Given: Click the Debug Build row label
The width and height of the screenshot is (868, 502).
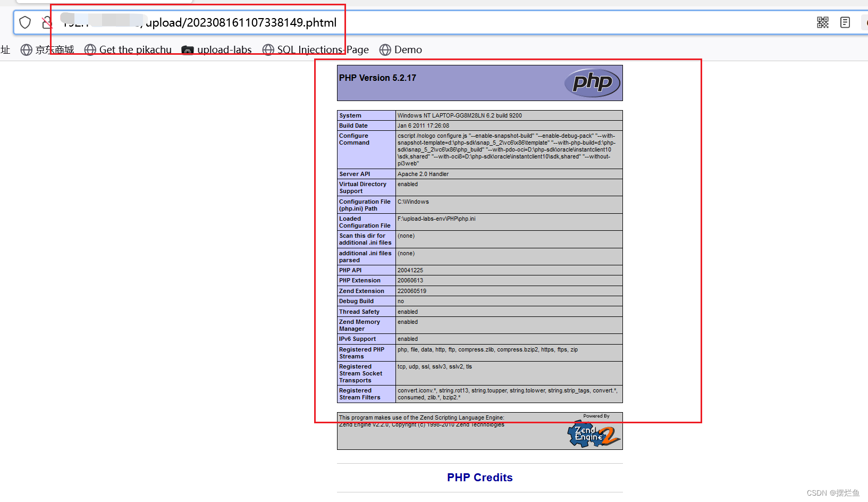Looking at the screenshot, I should coord(356,301).
